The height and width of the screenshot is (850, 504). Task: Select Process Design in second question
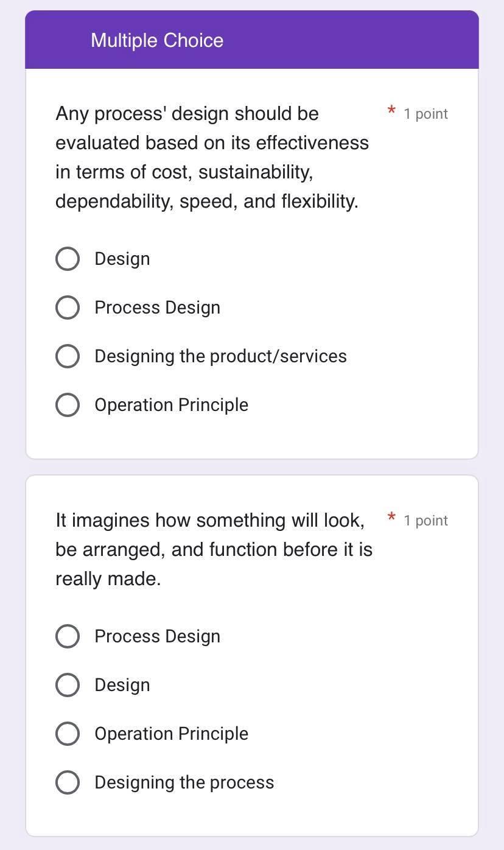[x=67, y=636]
